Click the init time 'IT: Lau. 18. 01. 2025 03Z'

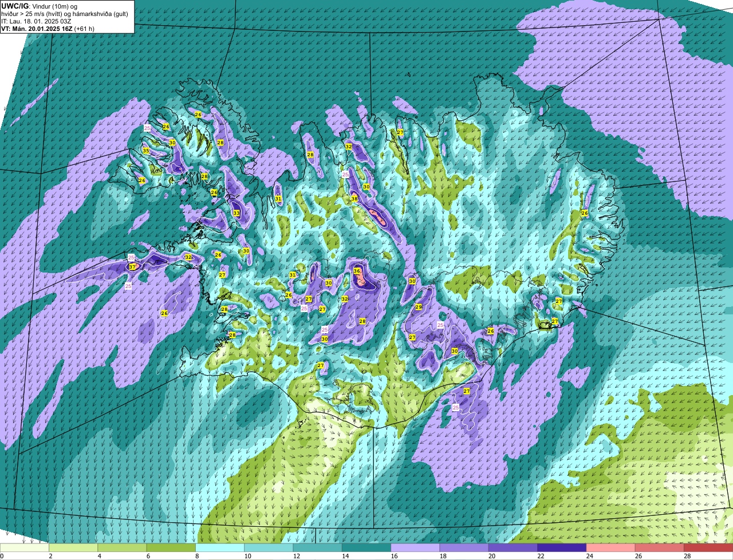point(35,21)
